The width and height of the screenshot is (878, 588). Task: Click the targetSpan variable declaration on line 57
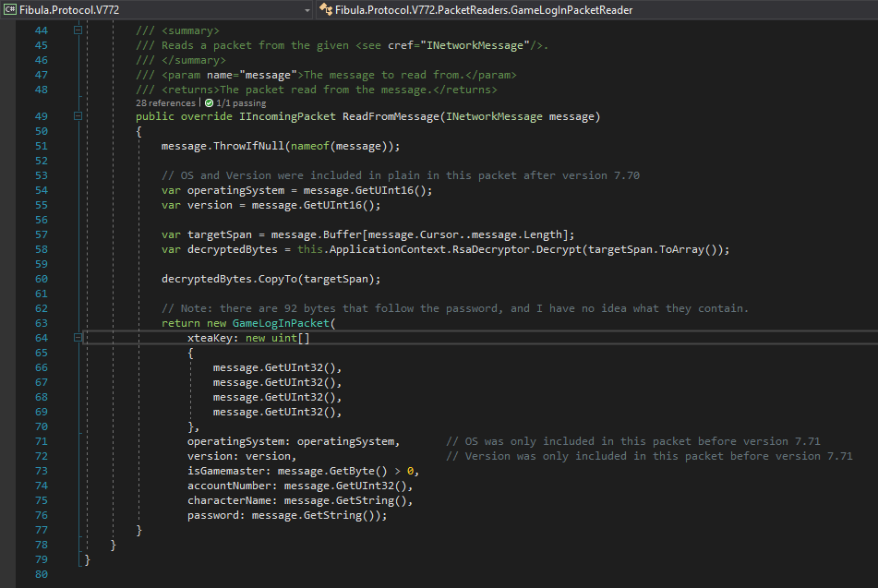coord(220,234)
